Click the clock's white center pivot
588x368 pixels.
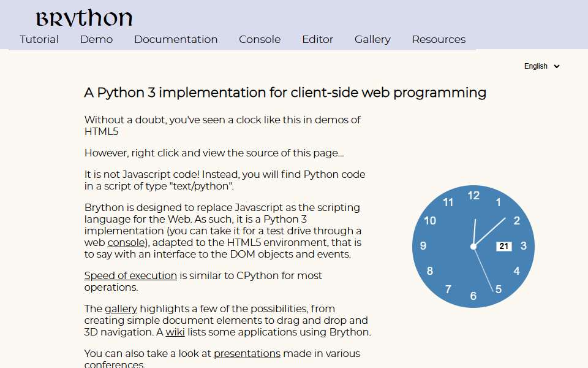pos(473,247)
